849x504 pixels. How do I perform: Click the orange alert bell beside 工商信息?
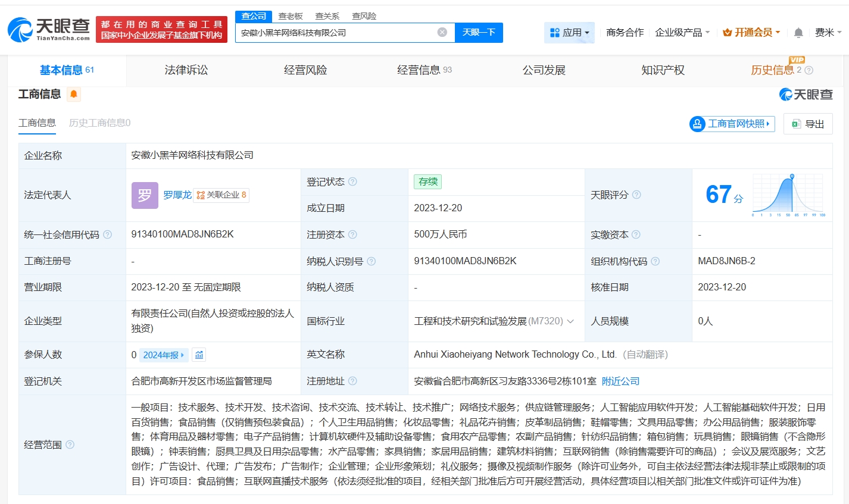click(x=74, y=94)
